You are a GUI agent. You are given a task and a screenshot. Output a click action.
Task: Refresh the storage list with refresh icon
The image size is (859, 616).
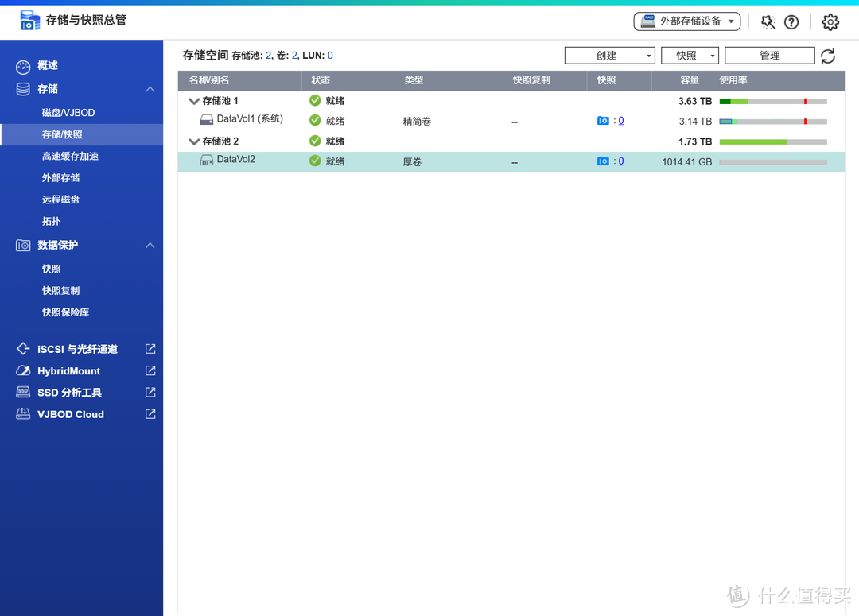click(x=828, y=56)
